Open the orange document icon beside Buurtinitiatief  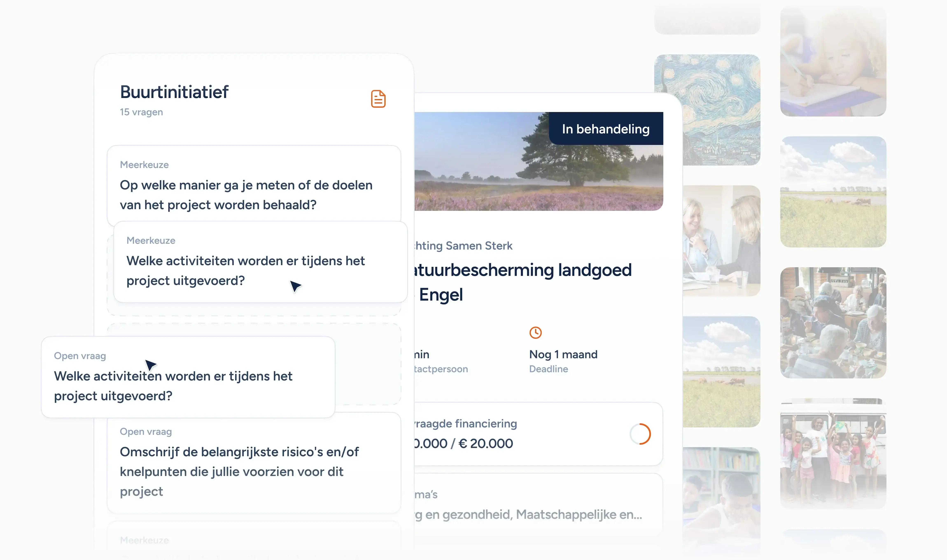pyautogui.click(x=378, y=99)
